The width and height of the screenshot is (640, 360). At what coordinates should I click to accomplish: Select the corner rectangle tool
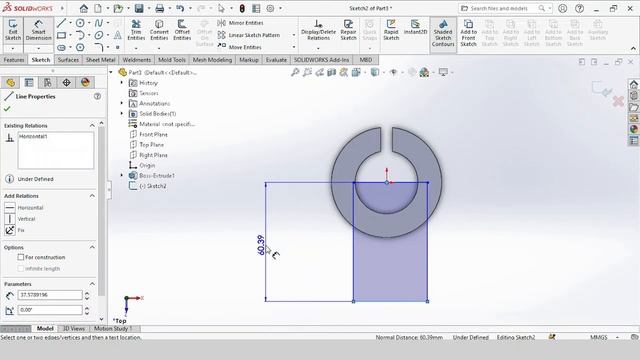tap(61, 36)
